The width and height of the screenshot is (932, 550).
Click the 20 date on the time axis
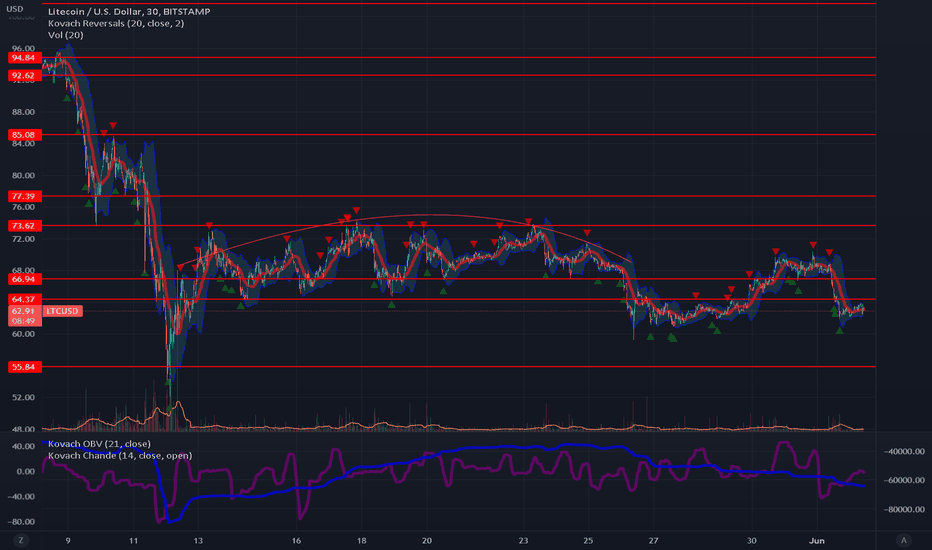pos(426,540)
